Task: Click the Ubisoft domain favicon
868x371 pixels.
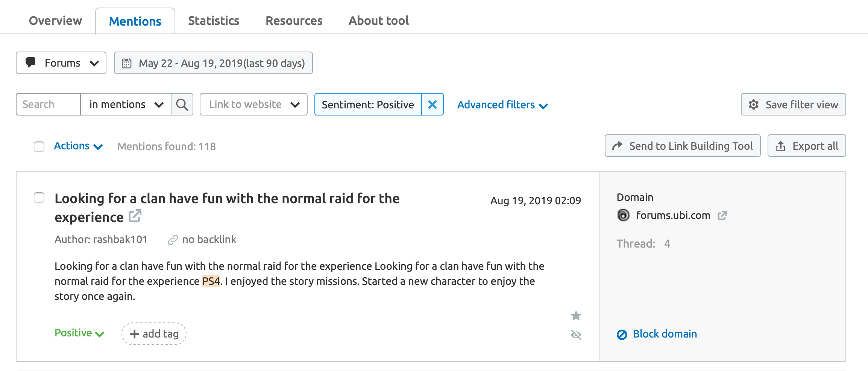Action: coord(623,215)
